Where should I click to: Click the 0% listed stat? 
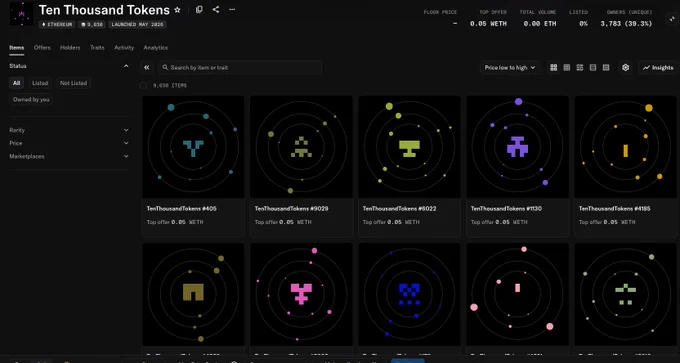click(583, 24)
